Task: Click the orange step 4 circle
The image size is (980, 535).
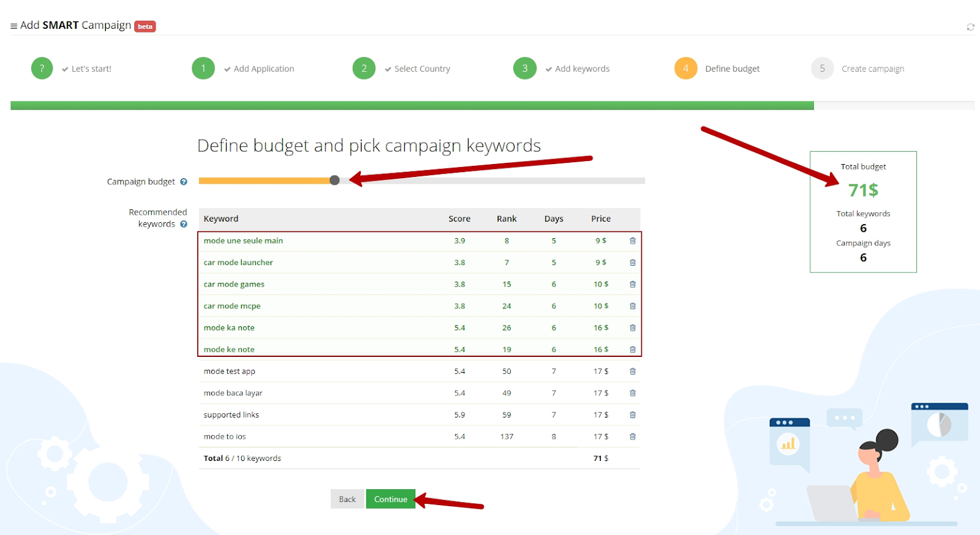Action: click(x=686, y=69)
